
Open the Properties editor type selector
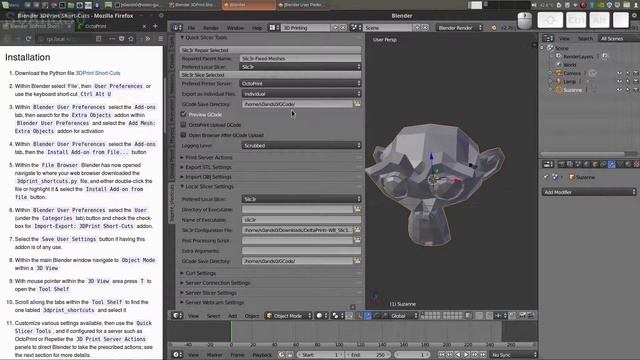coord(548,164)
